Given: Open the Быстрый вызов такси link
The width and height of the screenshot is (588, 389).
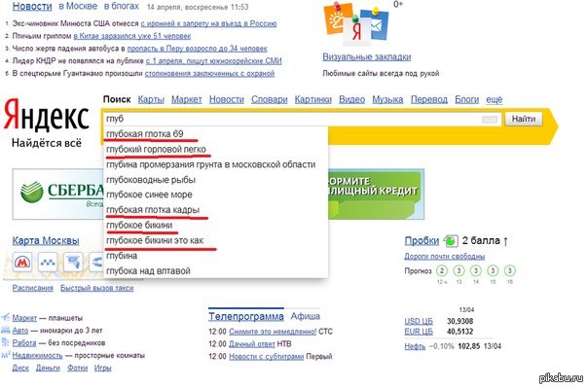Looking at the screenshot, I should pos(96,288).
